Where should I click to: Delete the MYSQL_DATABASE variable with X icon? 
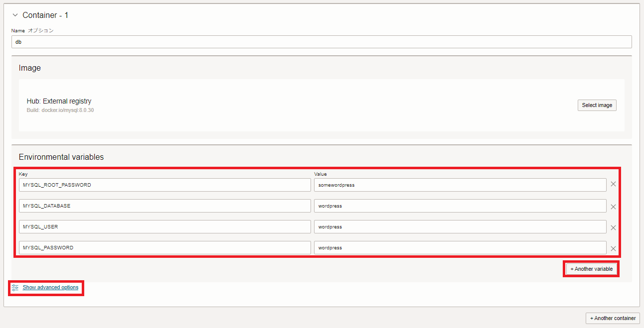[x=613, y=207]
